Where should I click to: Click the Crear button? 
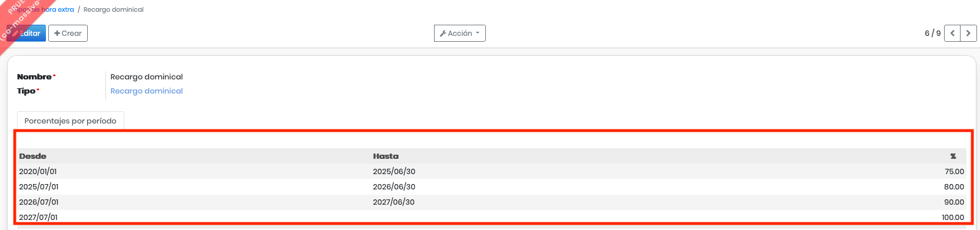68,34
